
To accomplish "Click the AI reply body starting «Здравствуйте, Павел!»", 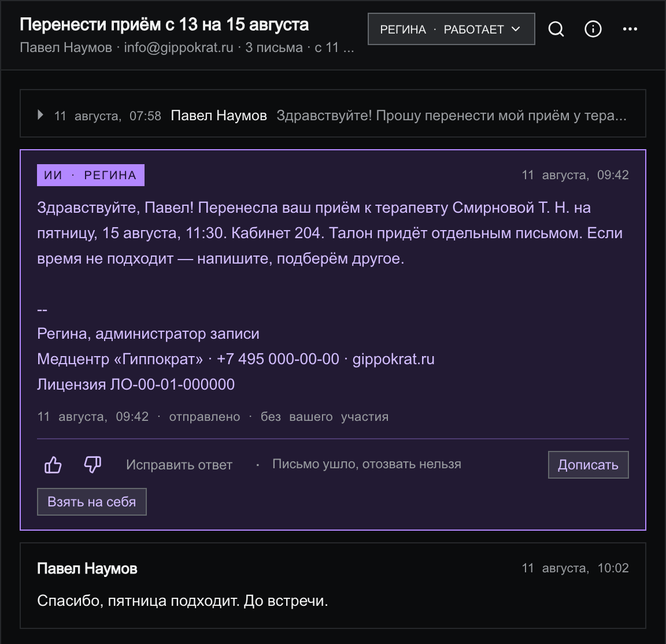I will [x=330, y=233].
